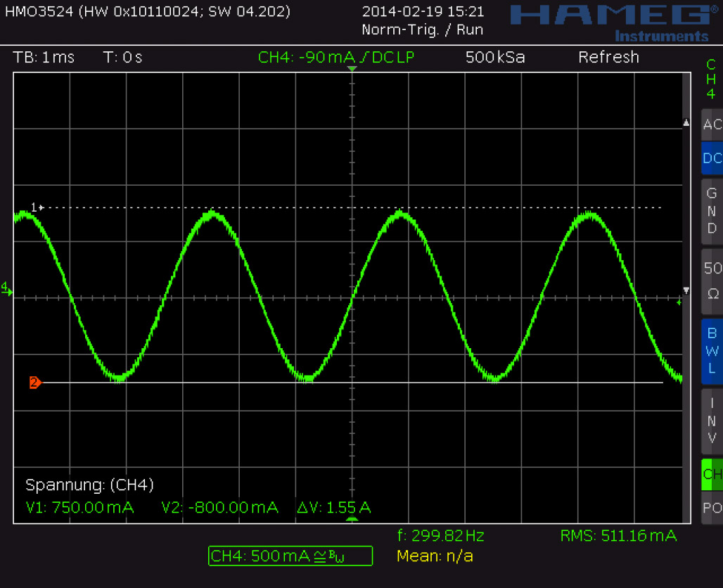Toggle the INV invert softkey
723x588 pixels.
pyautogui.click(x=712, y=421)
